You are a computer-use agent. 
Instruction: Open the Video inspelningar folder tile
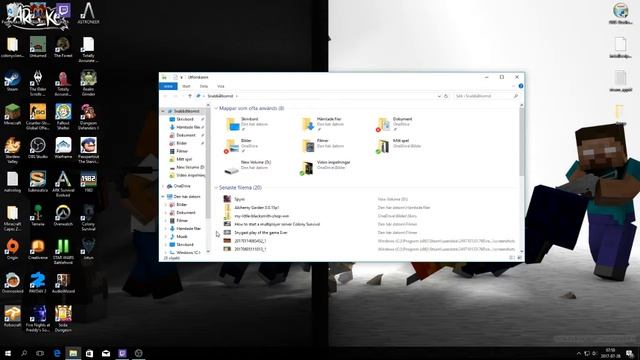326,167
